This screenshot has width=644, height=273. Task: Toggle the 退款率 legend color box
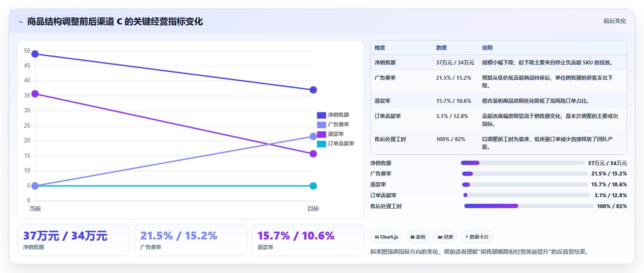321,134
